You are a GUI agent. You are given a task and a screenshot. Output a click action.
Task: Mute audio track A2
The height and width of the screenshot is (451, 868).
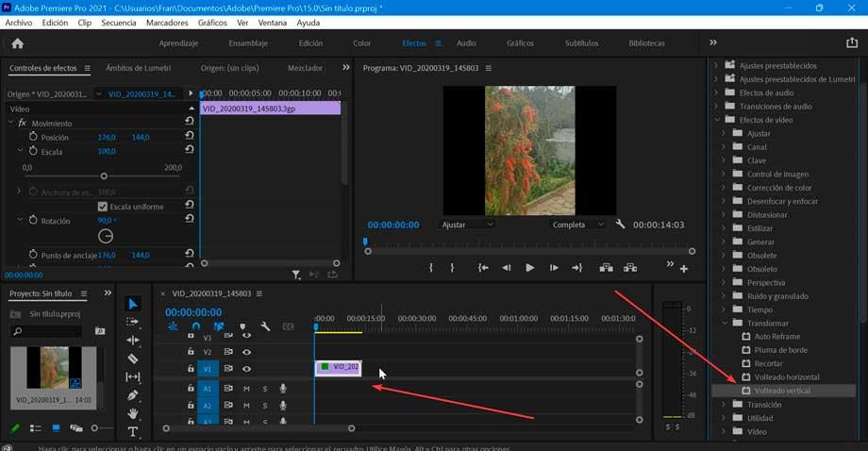tap(246, 406)
